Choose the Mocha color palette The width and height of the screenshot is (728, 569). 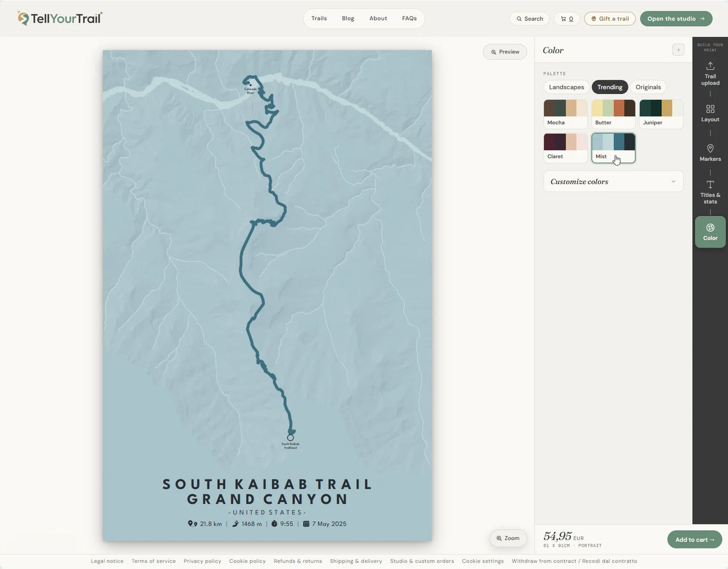pos(565,114)
